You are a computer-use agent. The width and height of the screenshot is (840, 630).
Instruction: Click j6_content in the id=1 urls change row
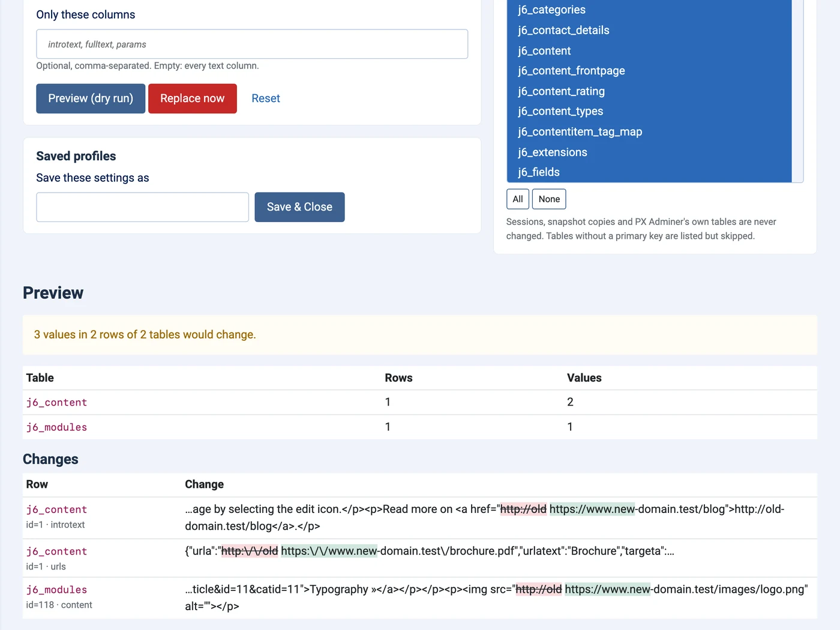click(56, 551)
